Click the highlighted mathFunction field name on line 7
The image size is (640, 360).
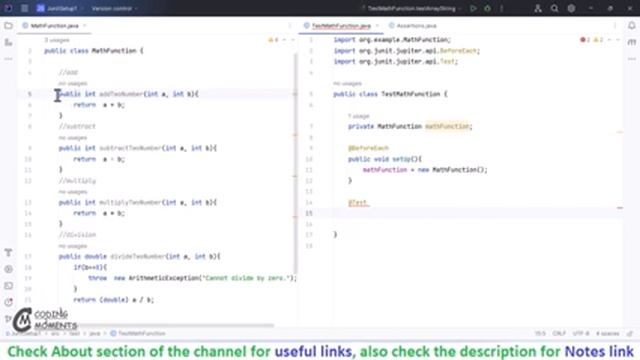447,127
